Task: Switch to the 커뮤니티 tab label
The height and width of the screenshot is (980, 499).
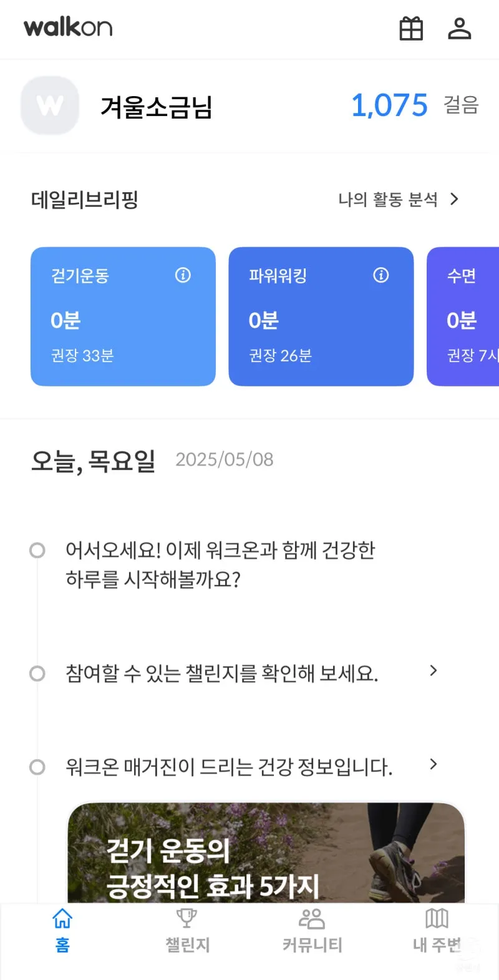Action: coord(312,945)
